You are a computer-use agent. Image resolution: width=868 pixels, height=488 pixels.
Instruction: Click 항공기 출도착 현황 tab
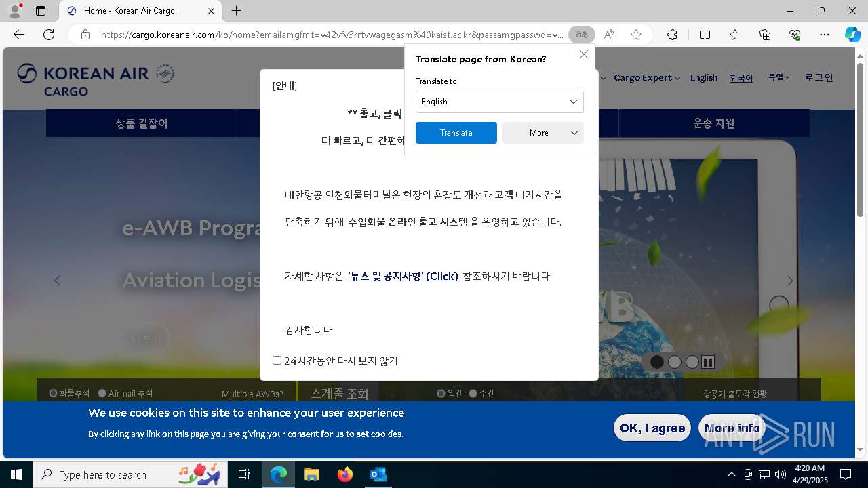[x=735, y=394]
